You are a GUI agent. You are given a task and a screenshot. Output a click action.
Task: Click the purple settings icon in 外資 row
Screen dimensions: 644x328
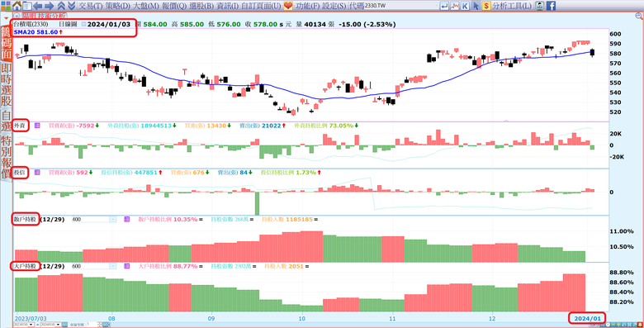37,126
